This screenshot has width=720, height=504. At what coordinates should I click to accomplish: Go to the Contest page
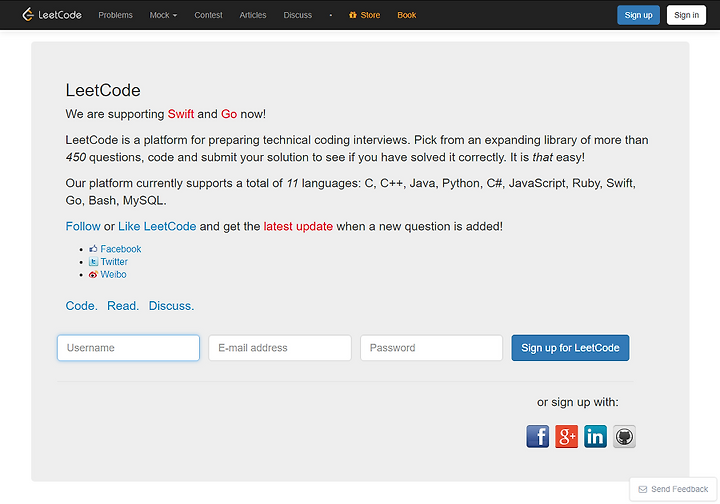[x=208, y=15]
